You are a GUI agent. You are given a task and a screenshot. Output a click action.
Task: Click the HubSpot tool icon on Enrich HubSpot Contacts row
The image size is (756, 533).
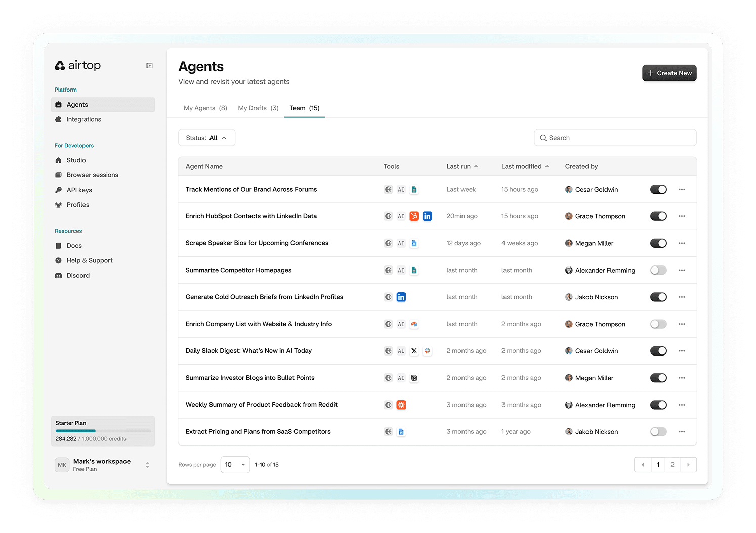tap(414, 216)
